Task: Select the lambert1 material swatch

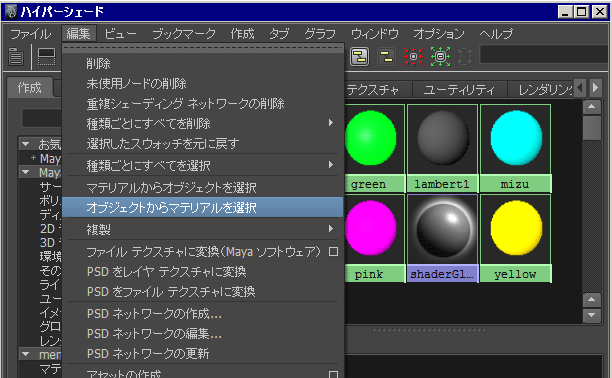Action: point(443,148)
